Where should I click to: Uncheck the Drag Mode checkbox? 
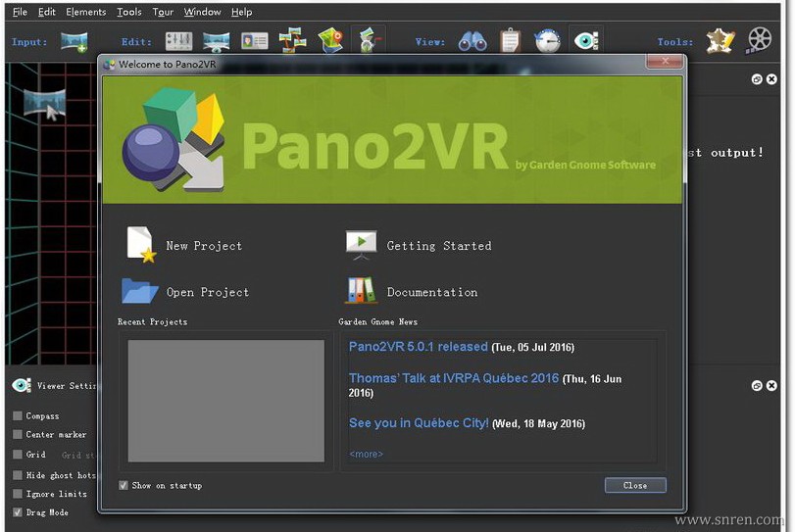point(18,512)
